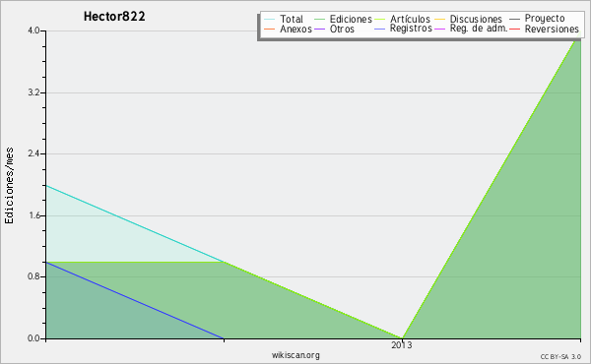This screenshot has width=591, height=364.
Task: Click the Ediciones/mes y-axis title
Action: point(9,185)
